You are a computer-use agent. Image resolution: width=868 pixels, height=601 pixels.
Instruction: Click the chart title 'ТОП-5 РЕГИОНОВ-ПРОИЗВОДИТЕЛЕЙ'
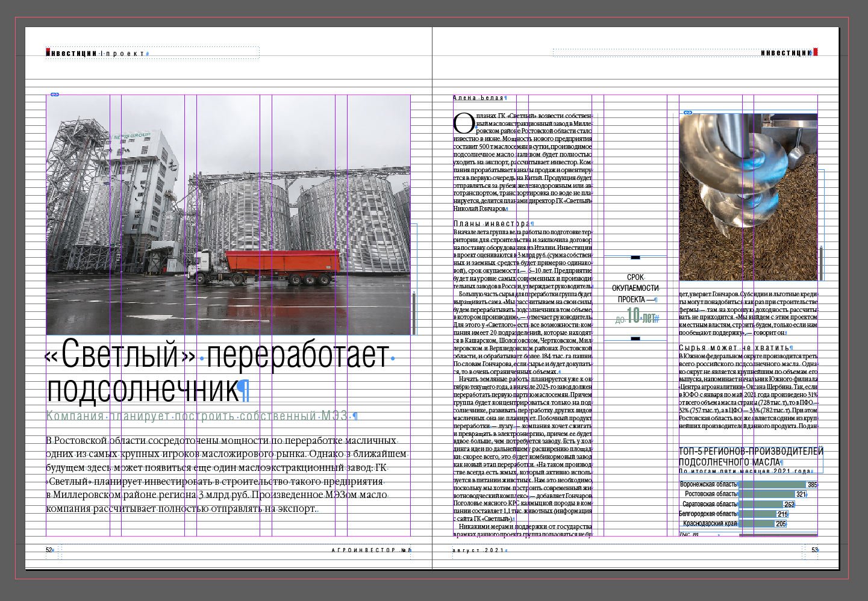(x=751, y=451)
